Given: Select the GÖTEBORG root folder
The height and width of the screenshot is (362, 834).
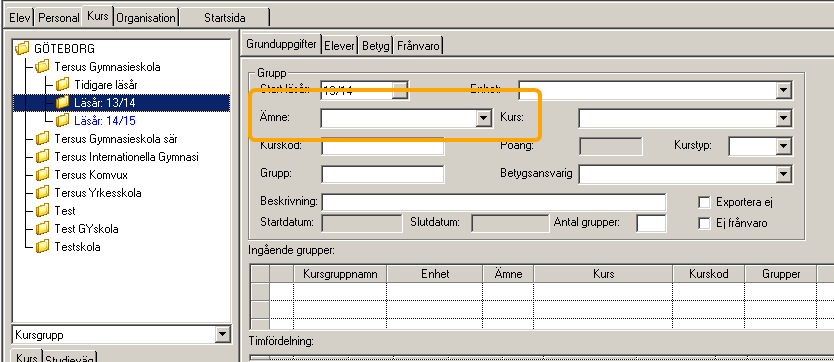Looking at the screenshot, I should [x=64, y=49].
